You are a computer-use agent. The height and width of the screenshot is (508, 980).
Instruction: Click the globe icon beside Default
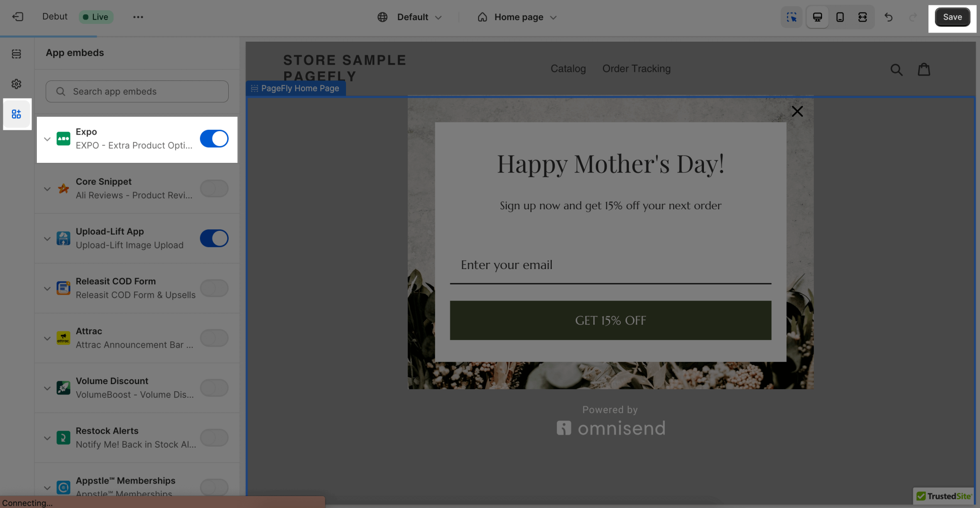(382, 17)
